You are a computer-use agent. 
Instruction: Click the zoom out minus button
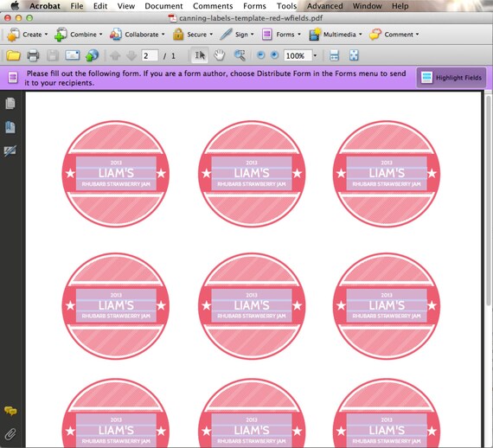(x=260, y=55)
